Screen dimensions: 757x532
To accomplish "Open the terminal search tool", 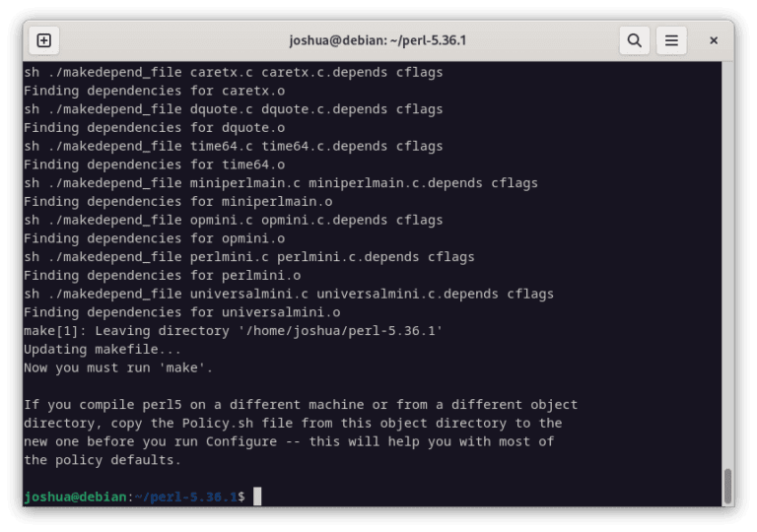I will (635, 40).
